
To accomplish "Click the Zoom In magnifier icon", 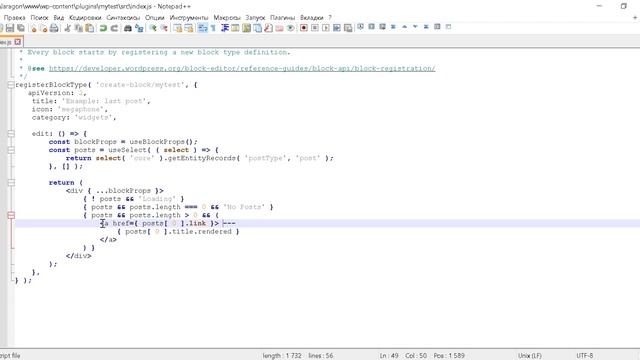I will (153, 28).
